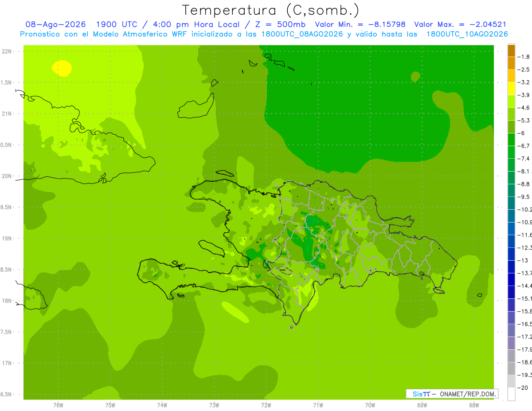The image size is (532, 411).
Task: Click the '73W' longitude label
Action: [x=214, y=405]
